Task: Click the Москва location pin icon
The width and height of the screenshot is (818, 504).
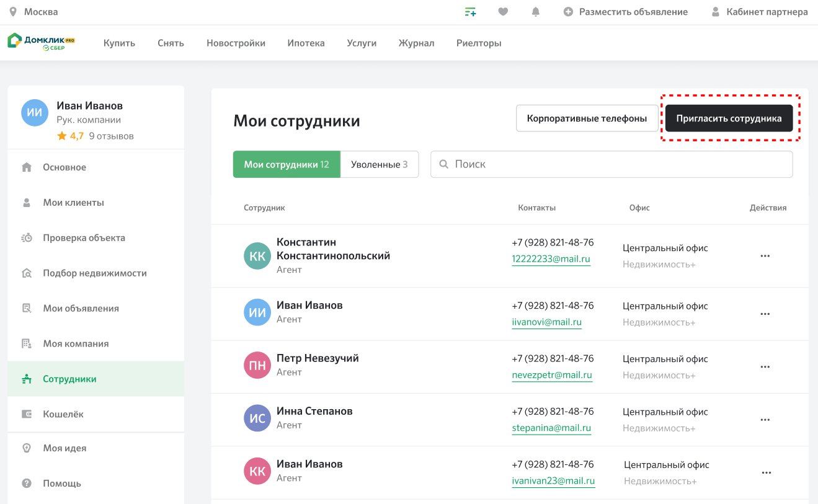Action: [13, 12]
